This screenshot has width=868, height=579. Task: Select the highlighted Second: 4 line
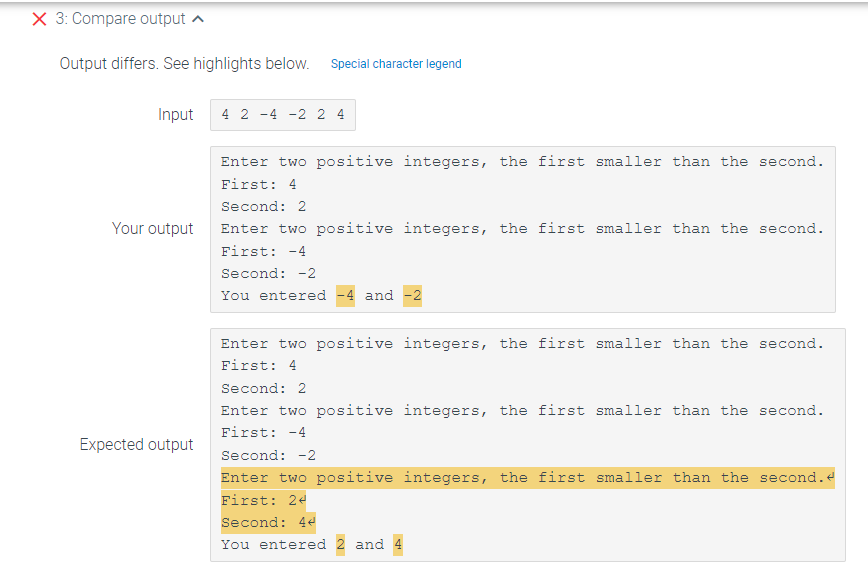[x=263, y=522]
